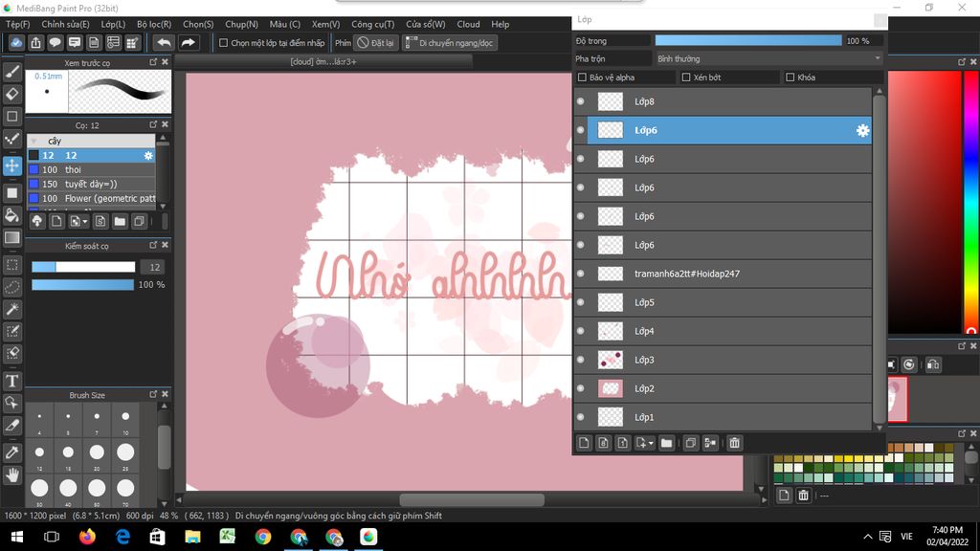Open the Cloud menu
Image resolution: width=980 pixels, height=551 pixels.
pyautogui.click(x=468, y=24)
